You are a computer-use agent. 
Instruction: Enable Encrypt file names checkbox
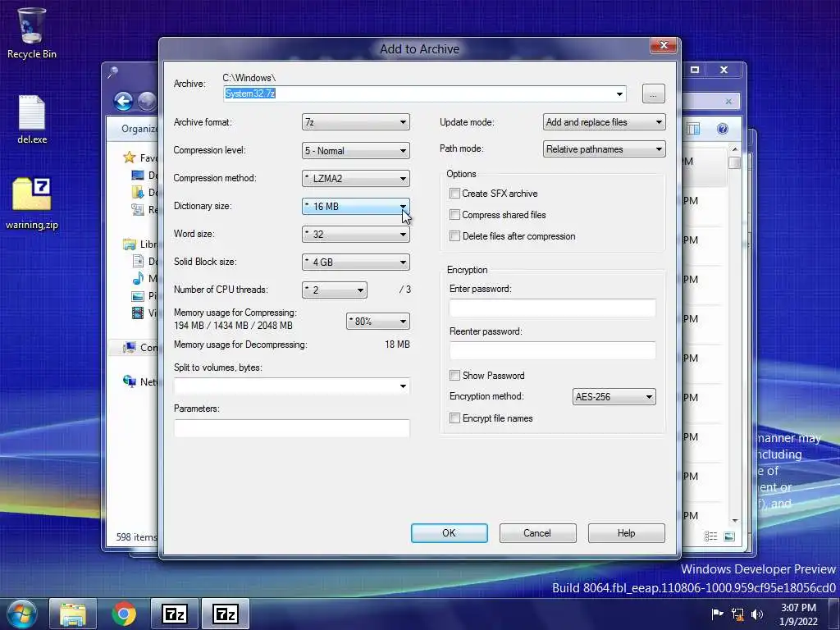click(x=454, y=418)
